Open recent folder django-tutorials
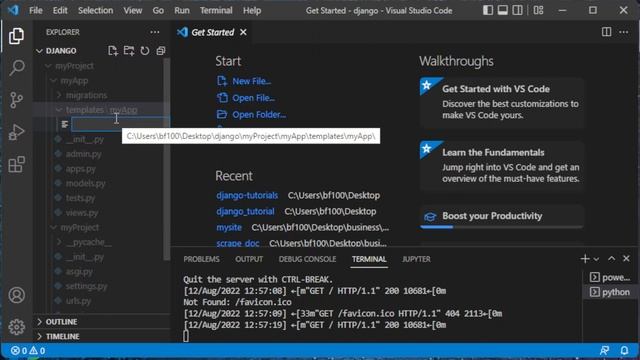The image size is (640, 360). pos(247,196)
